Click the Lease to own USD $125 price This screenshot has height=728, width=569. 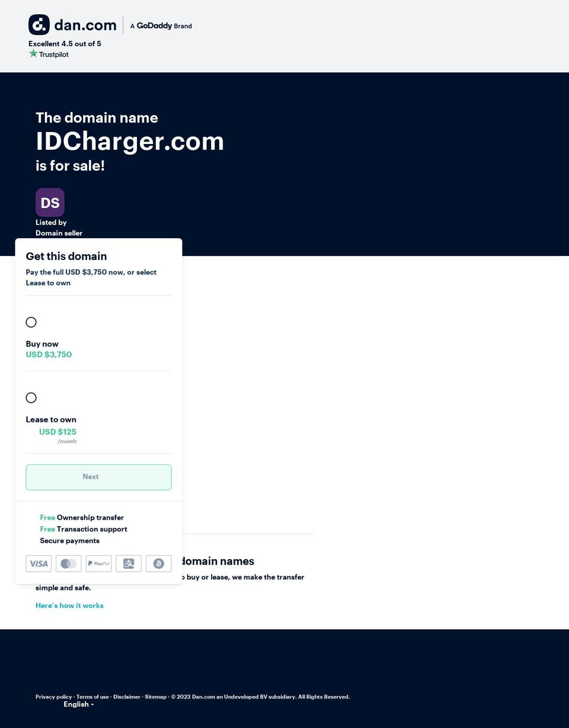pyautogui.click(x=57, y=432)
